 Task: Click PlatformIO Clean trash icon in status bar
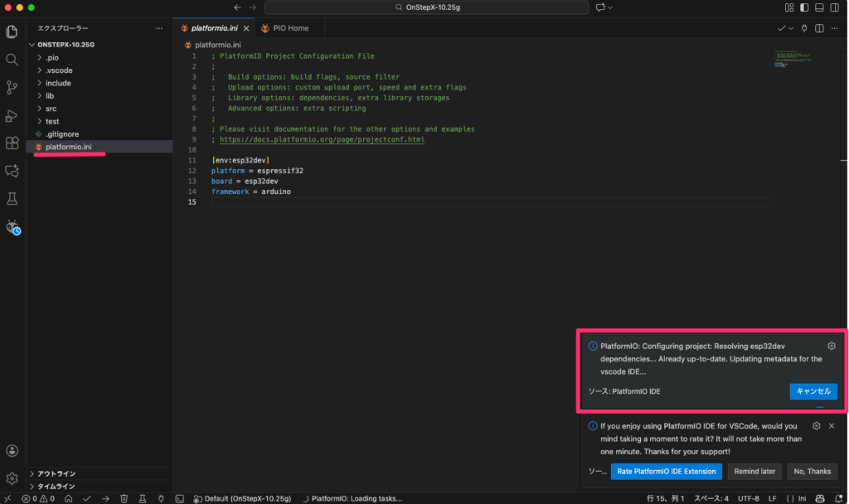point(124,498)
